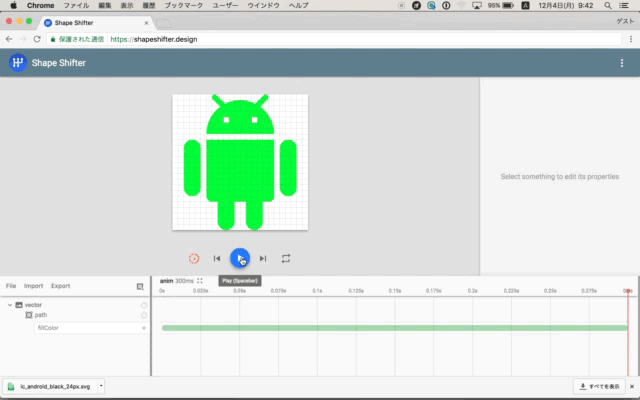Screen dimensions: 640x400
Task: Fast forward animation to the end
Action: 263,258
